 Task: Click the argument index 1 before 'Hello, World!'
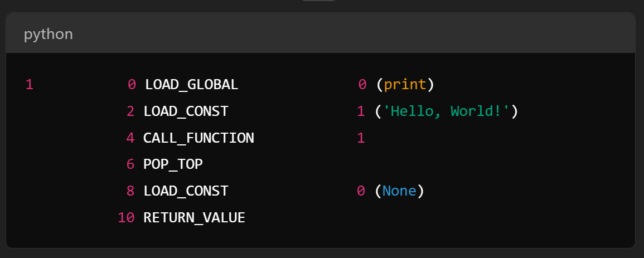[x=361, y=111]
